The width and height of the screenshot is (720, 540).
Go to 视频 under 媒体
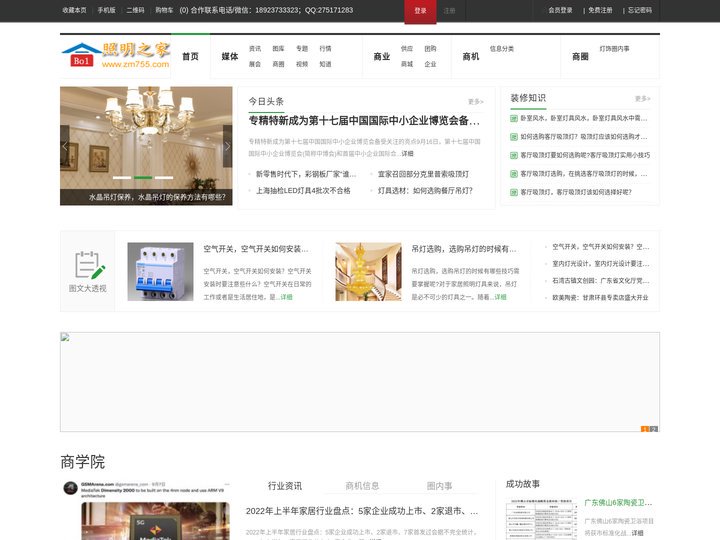coord(302,64)
